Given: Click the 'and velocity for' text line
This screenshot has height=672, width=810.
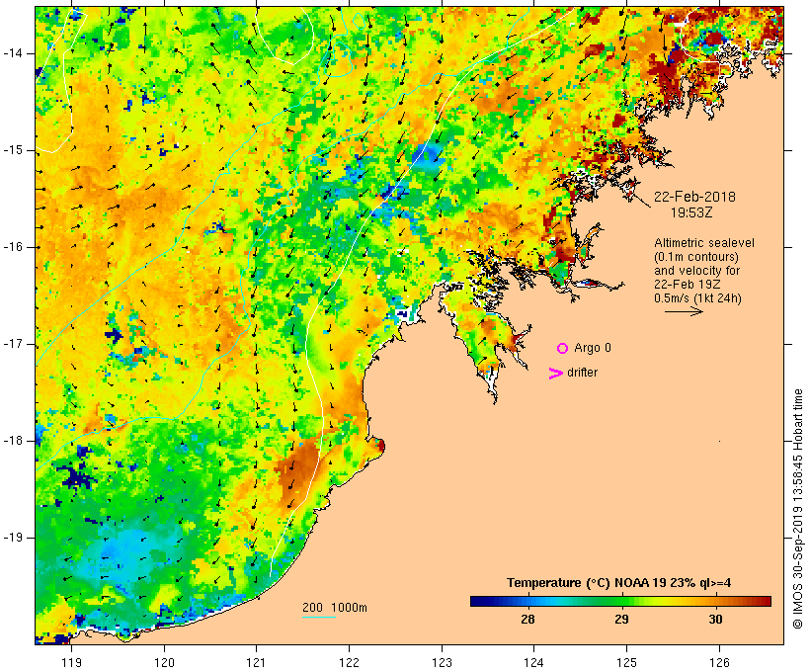Looking at the screenshot, I should [696, 271].
